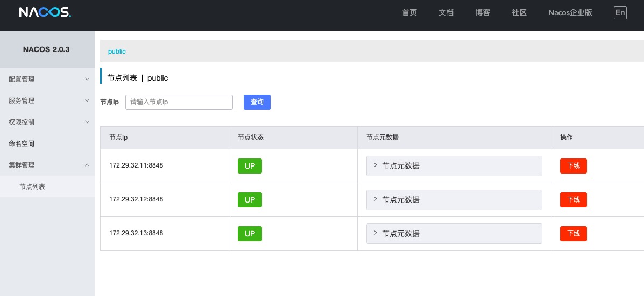Expand the 权限控制 sidebar menu
Viewport: 644px width, 296px height.
tap(47, 122)
